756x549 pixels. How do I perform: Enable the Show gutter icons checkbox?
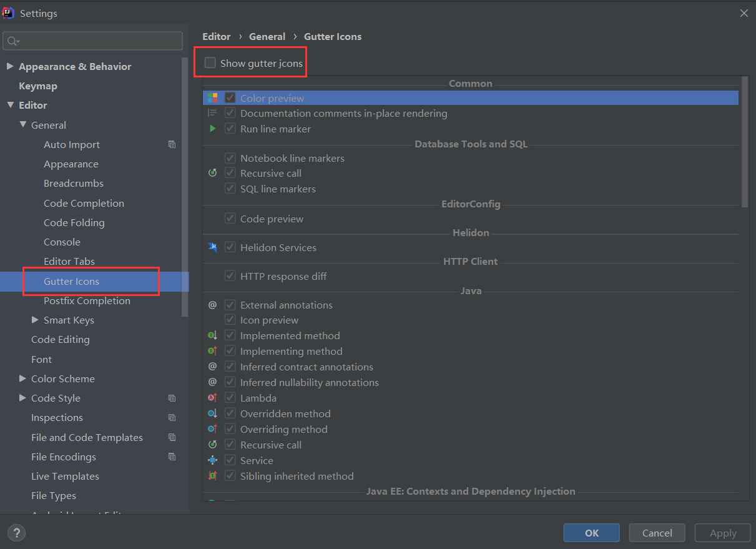(x=210, y=62)
